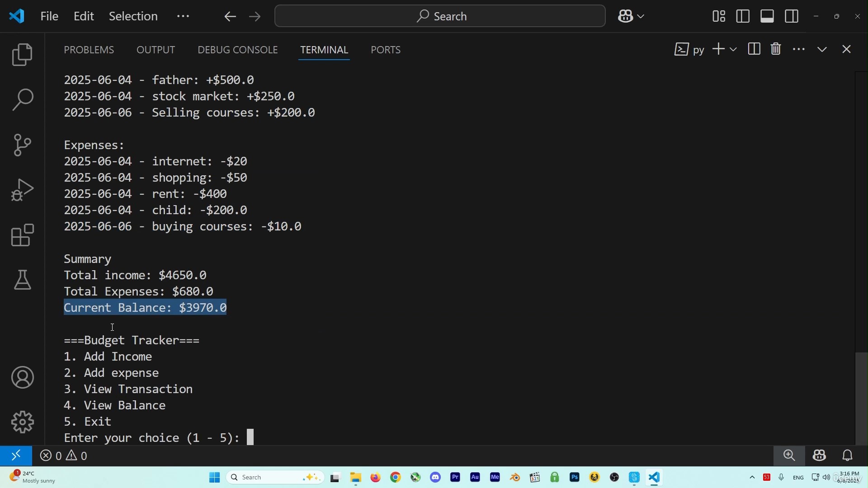Open the Edit menu
This screenshot has width=868, height=488.
point(84,16)
